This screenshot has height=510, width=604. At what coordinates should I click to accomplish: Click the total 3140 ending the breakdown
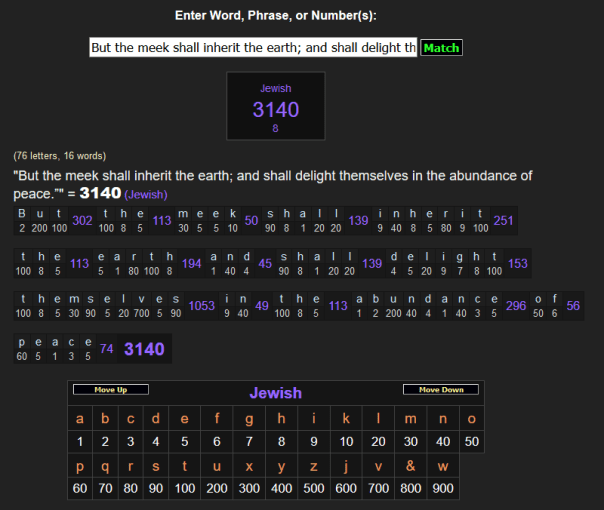point(143,349)
